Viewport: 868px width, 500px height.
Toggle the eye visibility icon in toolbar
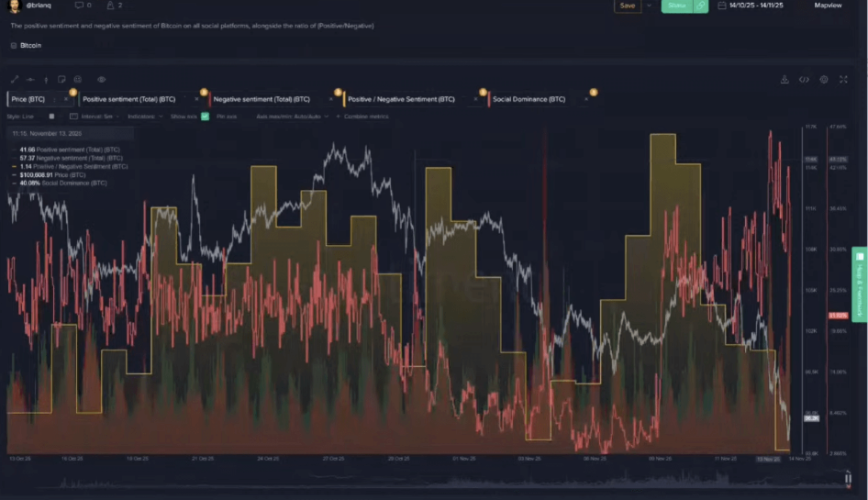pyautogui.click(x=102, y=80)
